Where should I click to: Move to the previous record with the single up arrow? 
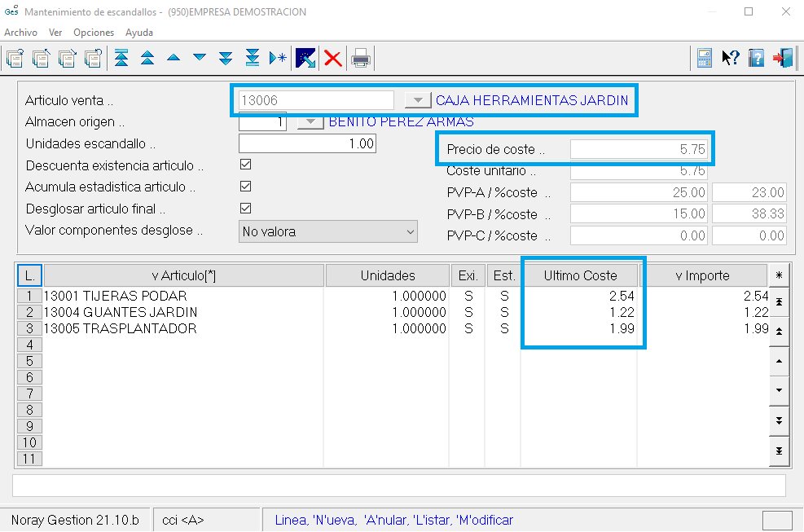click(174, 58)
